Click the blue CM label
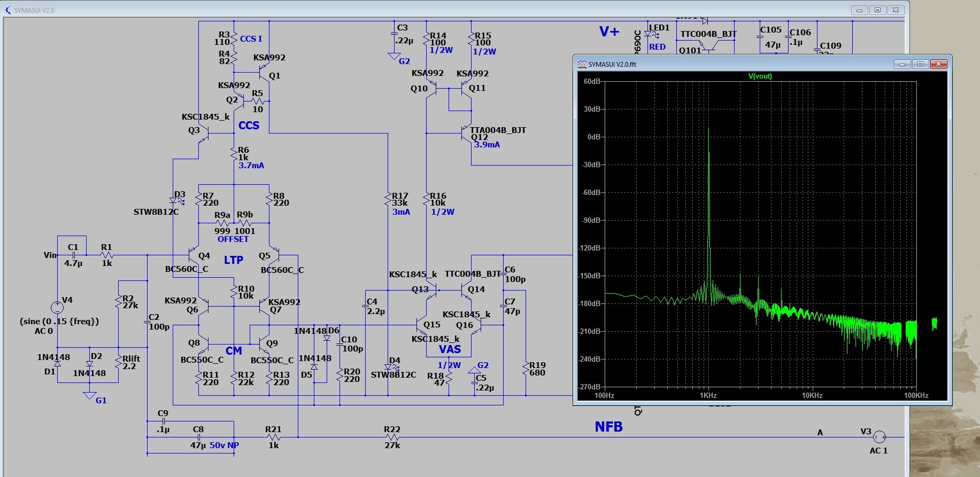This screenshot has width=980, height=477. pyautogui.click(x=234, y=351)
